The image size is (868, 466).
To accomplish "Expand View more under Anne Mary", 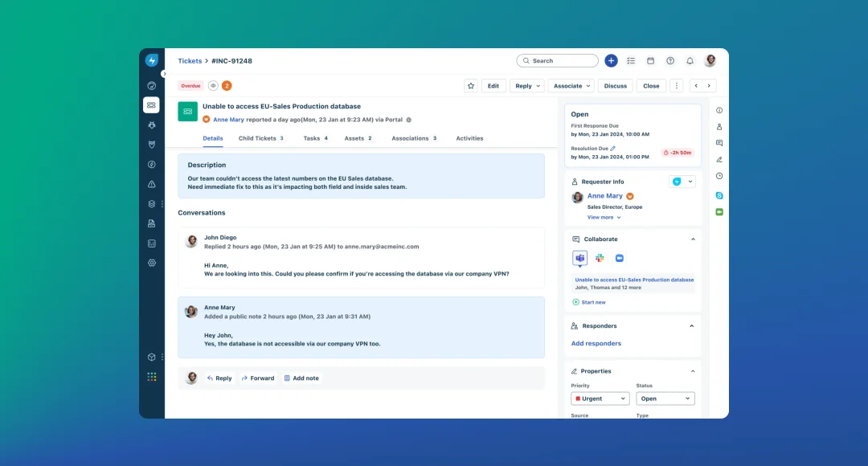I will (x=604, y=218).
